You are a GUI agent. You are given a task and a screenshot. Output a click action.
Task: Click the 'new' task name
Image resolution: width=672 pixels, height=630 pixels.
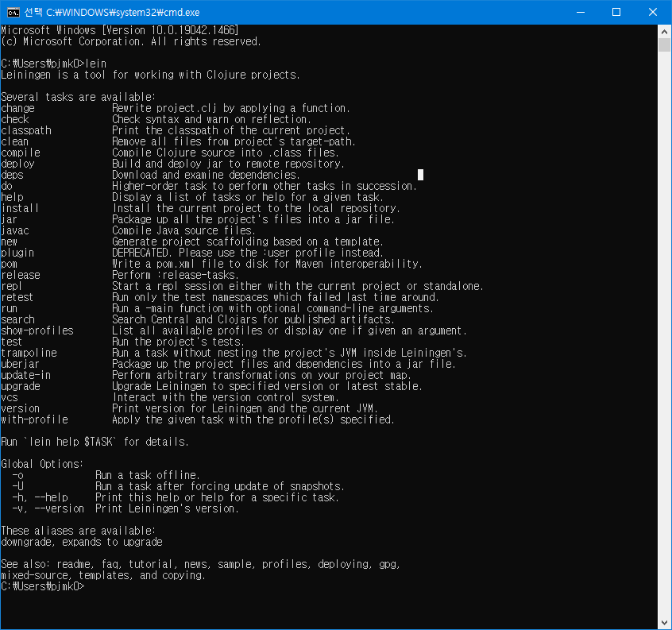9,242
